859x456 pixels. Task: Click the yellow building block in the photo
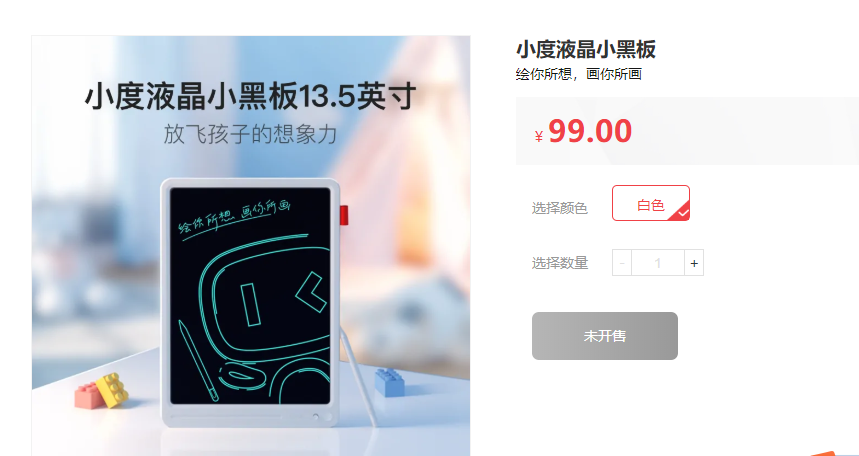pyautogui.click(x=113, y=390)
